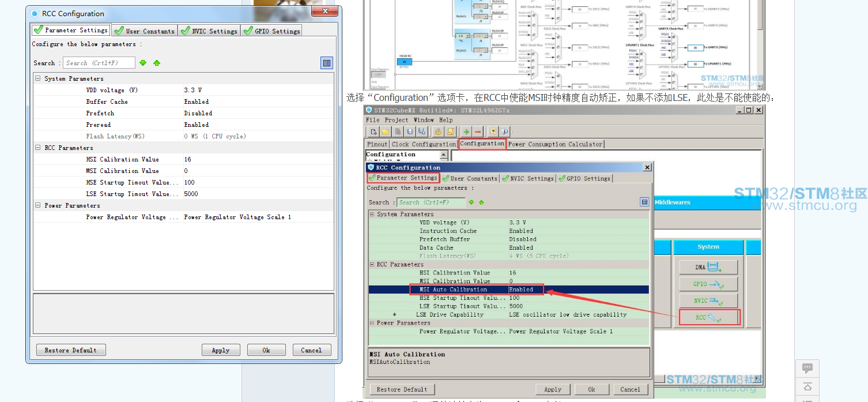The image size is (868, 402).
Task: Click the last toolbar icon after the help icon in embedded CubeMX
Action: [x=504, y=132]
